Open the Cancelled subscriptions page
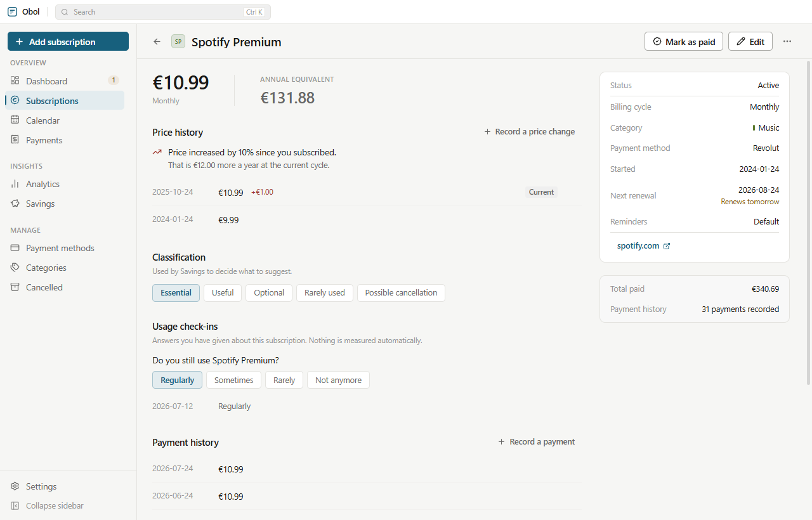 point(65,287)
